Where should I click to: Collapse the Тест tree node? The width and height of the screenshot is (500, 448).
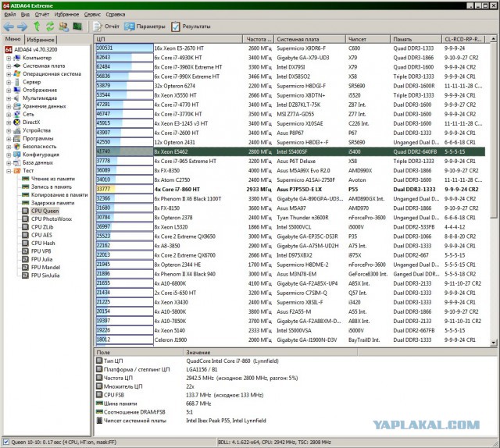click(x=8, y=171)
